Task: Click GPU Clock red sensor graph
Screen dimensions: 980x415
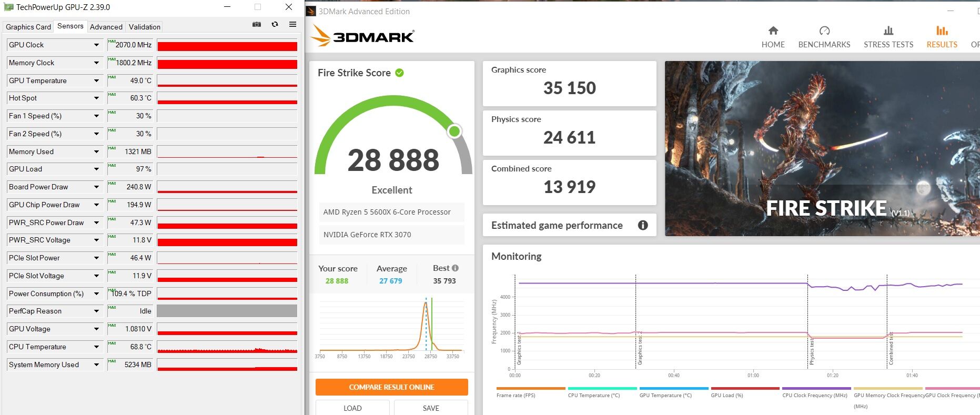Action: tap(227, 46)
